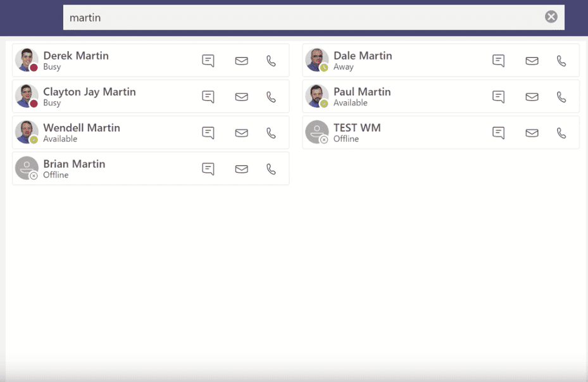Viewport: 588px width, 382px height.
Task: Call Wendell Martin
Action: pyautogui.click(x=272, y=132)
